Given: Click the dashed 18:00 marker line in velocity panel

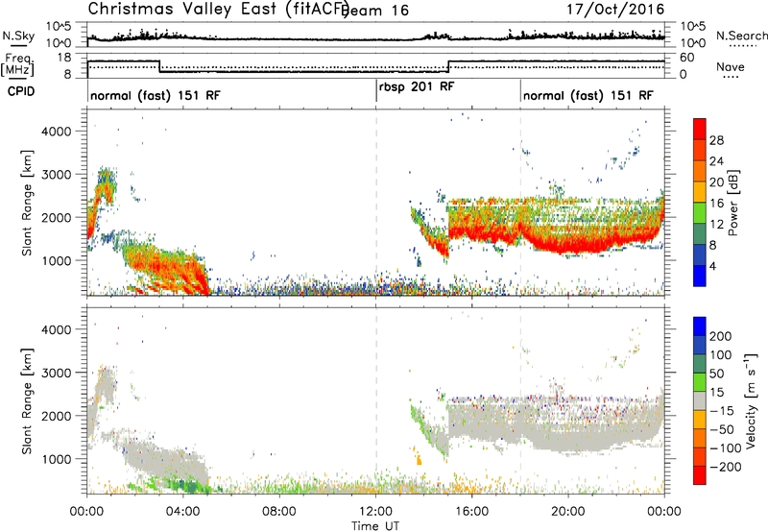Looking at the screenshot, I should pos(520,400).
